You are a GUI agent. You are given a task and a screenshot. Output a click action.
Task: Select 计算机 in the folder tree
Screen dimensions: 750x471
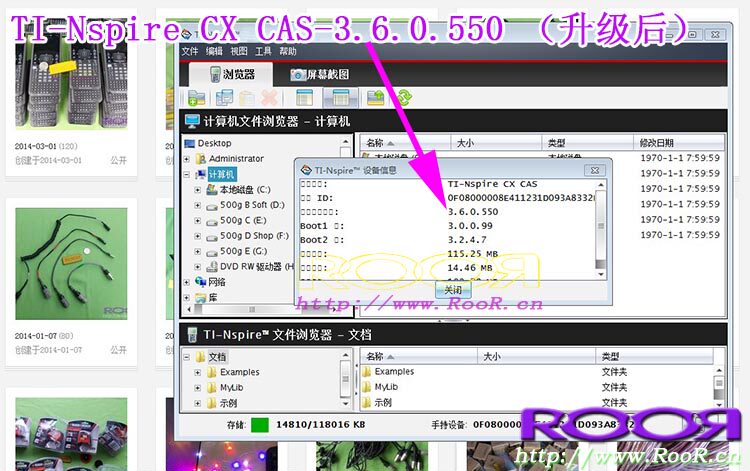pos(221,175)
